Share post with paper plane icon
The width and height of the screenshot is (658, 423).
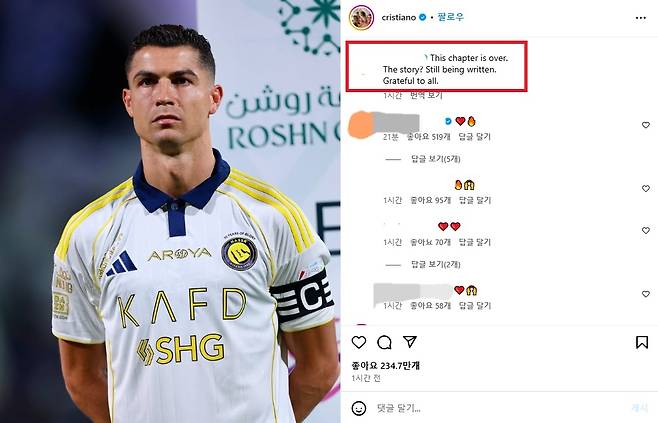pyautogui.click(x=410, y=341)
